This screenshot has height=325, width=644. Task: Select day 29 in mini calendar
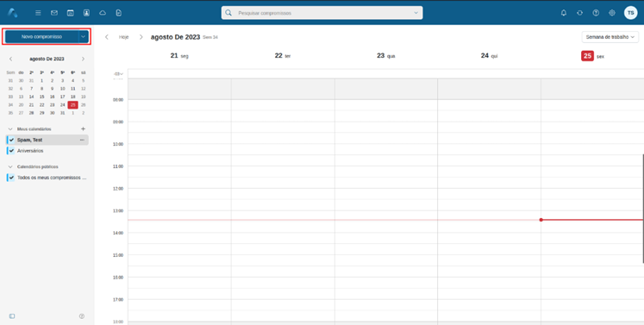pos(42,113)
